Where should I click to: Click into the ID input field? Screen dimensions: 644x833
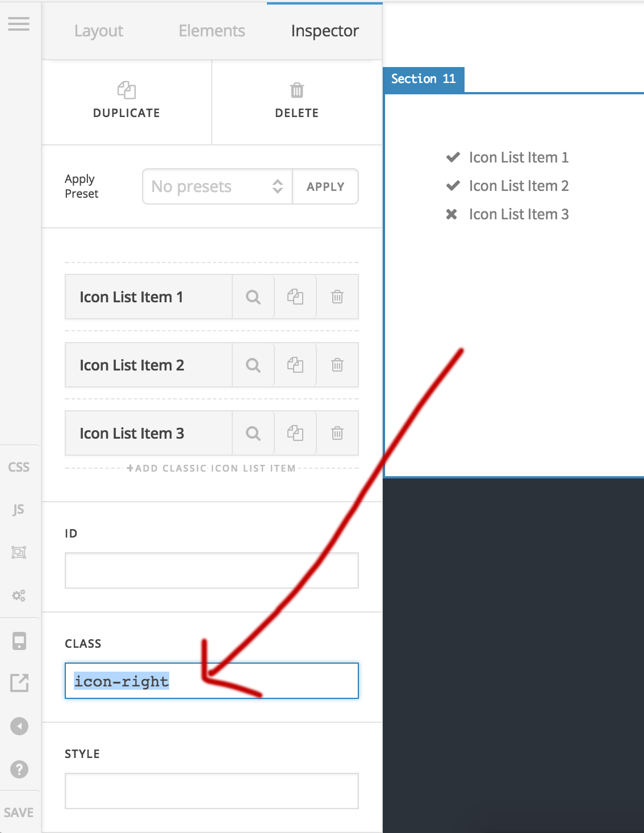point(211,570)
